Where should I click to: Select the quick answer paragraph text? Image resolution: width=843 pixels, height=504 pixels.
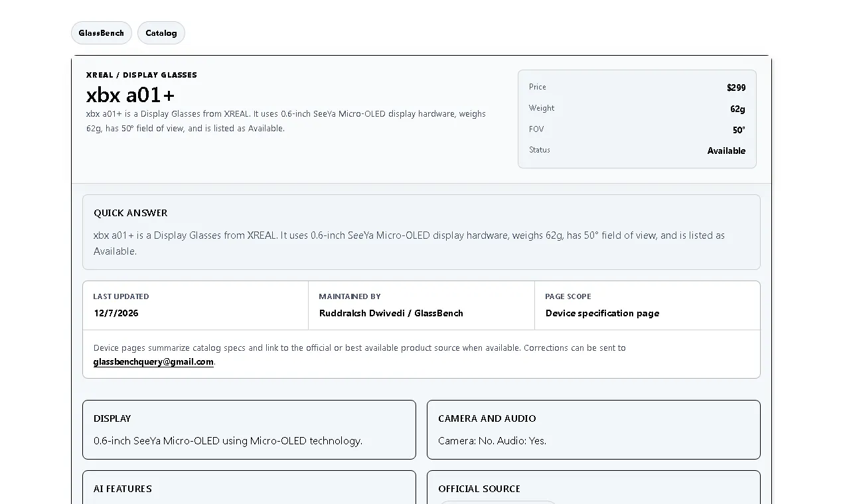coord(409,243)
